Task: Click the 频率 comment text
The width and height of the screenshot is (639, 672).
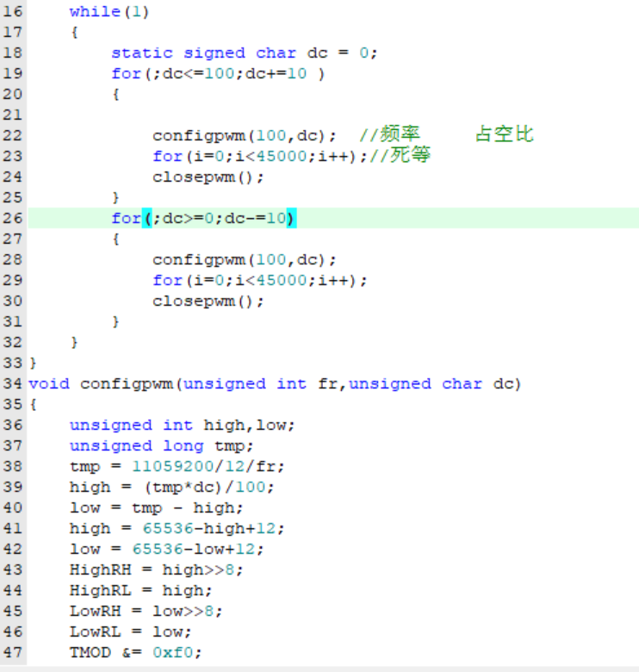Action: [400, 134]
